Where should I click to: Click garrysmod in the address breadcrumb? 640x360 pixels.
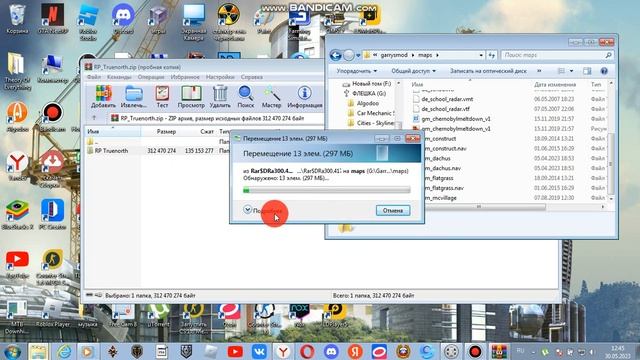click(394, 55)
